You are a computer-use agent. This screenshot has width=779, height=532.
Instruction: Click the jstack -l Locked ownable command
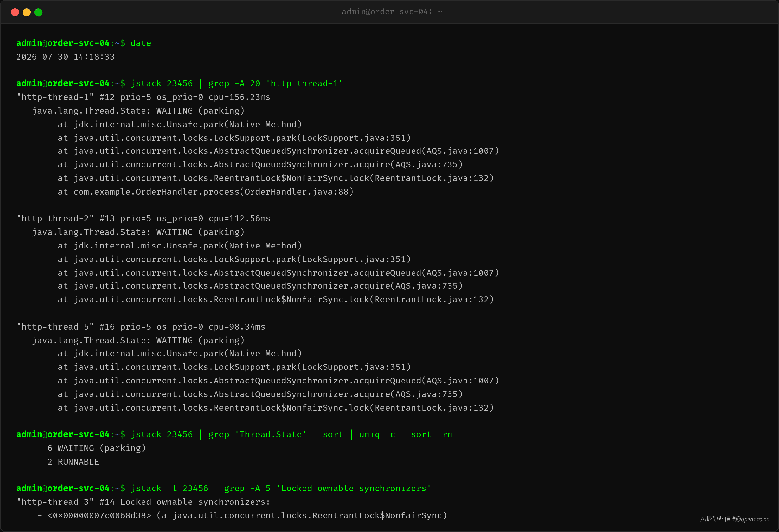click(x=281, y=489)
